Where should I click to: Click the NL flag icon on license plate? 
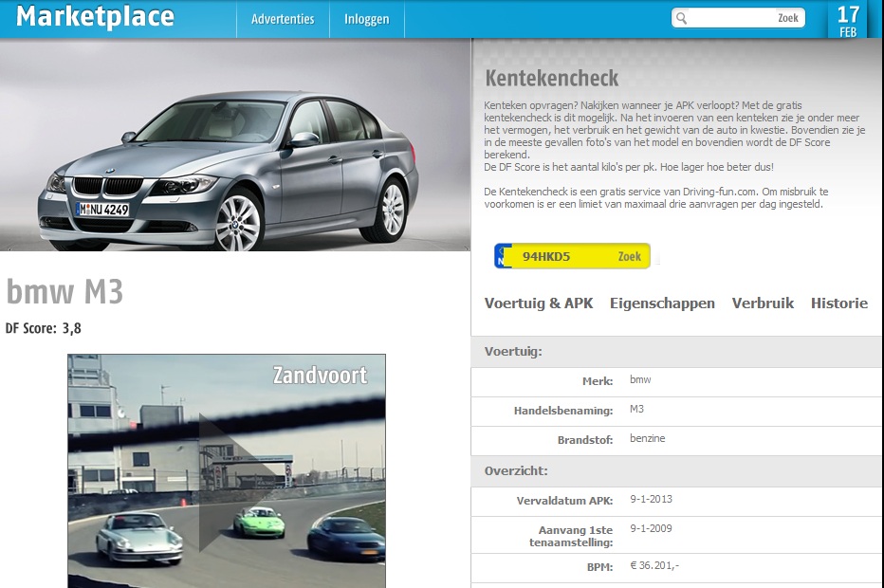(x=503, y=256)
